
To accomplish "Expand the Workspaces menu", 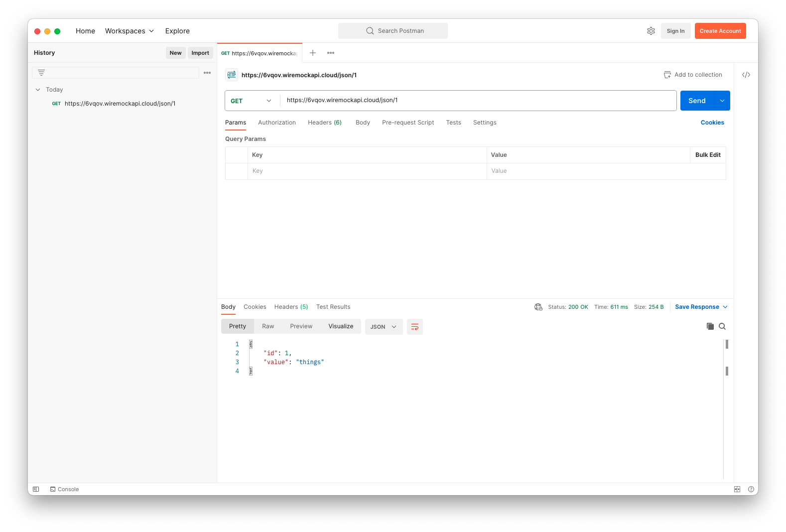I will pos(130,31).
